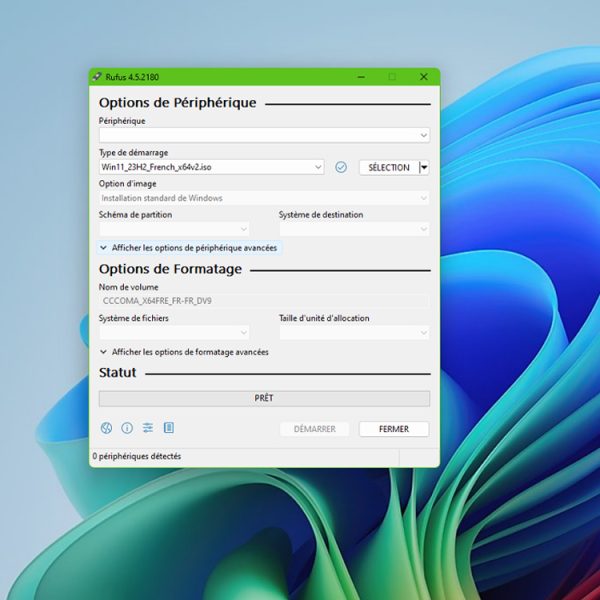Screen dimensions: 600x600
Task: Click the FERMER button
Action: point(394,429)
